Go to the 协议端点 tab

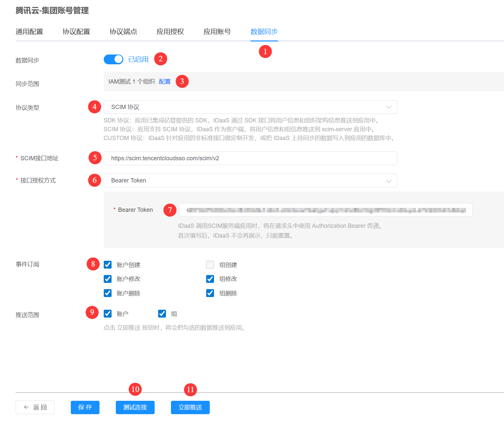pyautogui.click(x=123, y=32)
